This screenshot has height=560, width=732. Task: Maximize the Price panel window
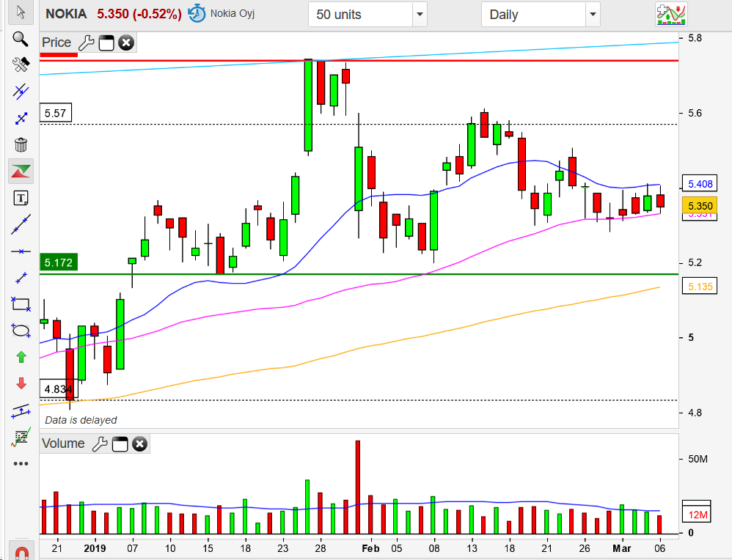106,43
